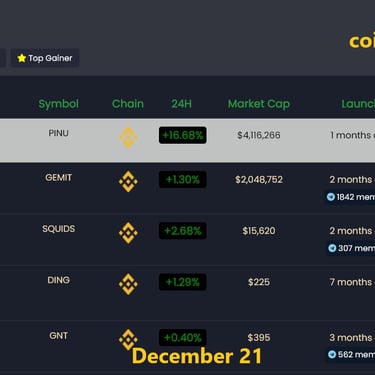The height and width of the screenshot is (375, 375).
Task: Select the DING coin symbol
Action: [x=59, y=280]
